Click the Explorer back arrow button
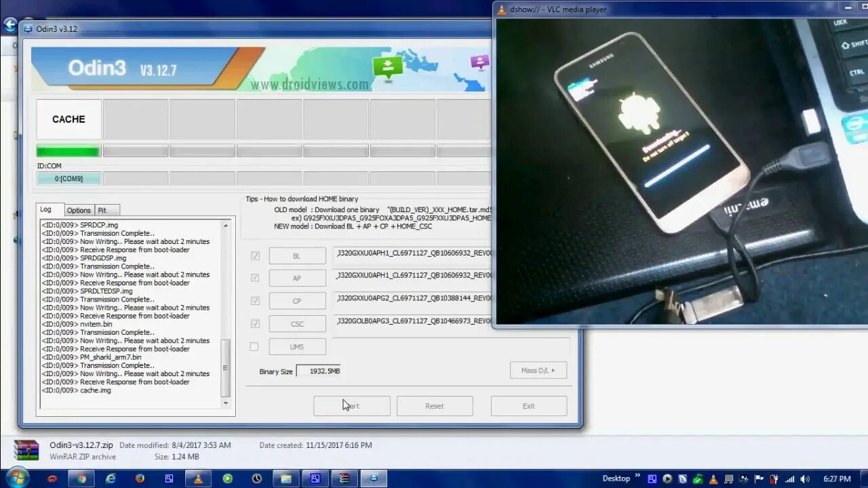Screen dimensions: 868x488 click(x=9, y=25)
